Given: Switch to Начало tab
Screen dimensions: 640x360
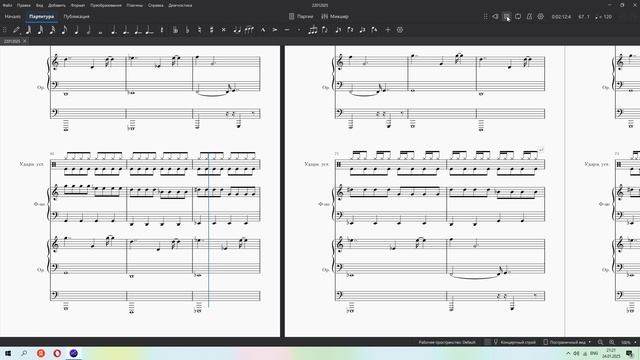Looking at the screenshot, I should 12,17.
